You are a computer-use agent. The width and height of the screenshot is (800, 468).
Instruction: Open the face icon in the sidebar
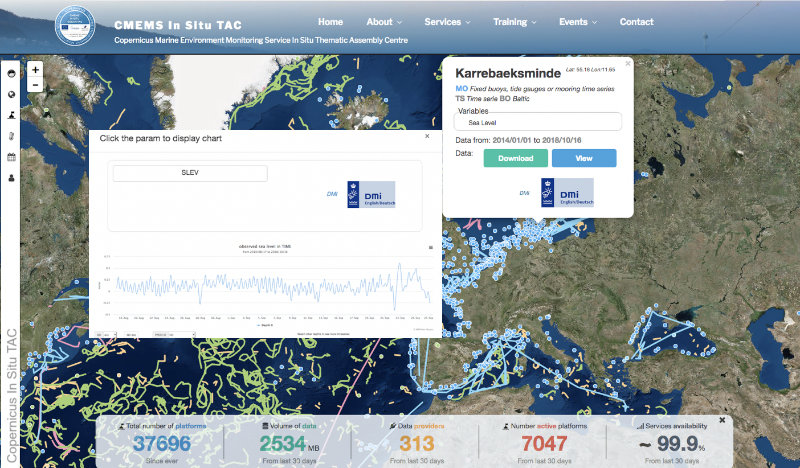pos(11,73)
